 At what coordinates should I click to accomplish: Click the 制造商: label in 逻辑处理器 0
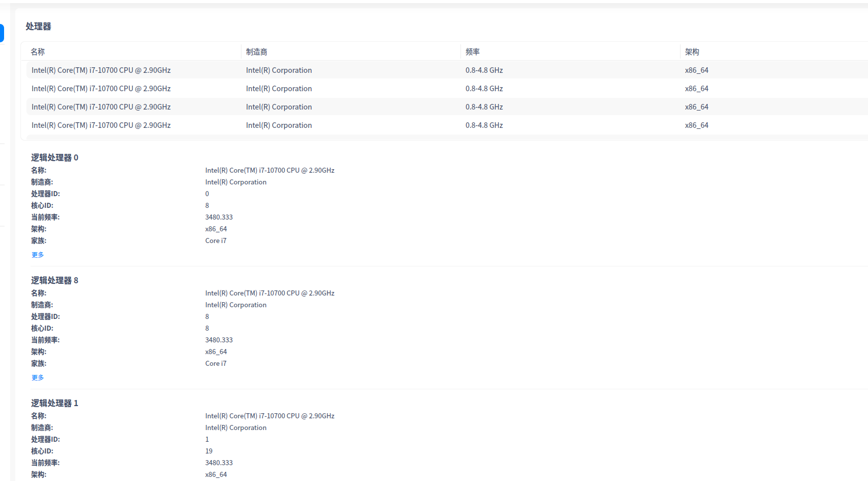click(x=42, y=182)
